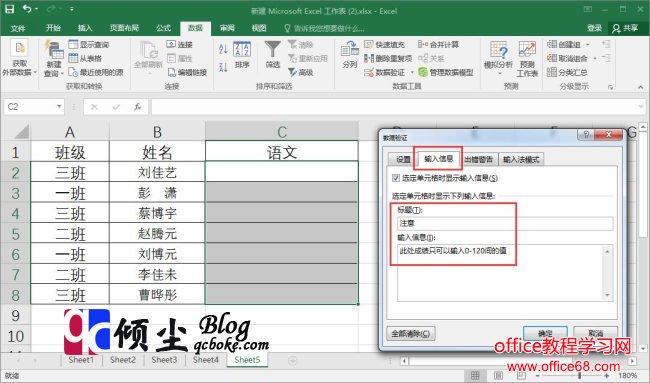Viewport: 650px width, 383px height.
Task: Switch to Page Break Preview view
Action: click(x=521, y=375)
